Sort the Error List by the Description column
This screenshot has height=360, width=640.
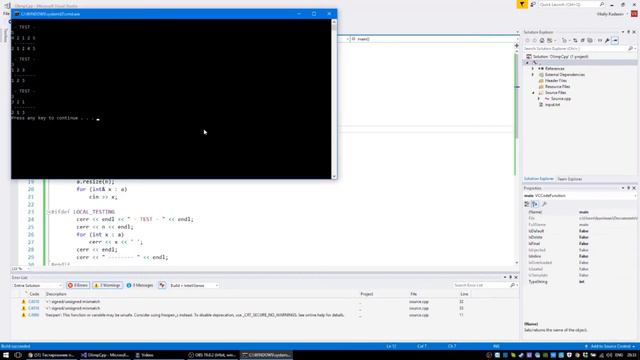[56, 294]
